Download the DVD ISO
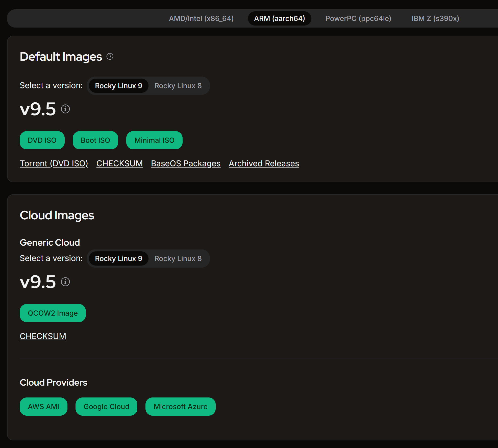Image resolution: width=498 pixels, height=448 pixels. (42, 140)
